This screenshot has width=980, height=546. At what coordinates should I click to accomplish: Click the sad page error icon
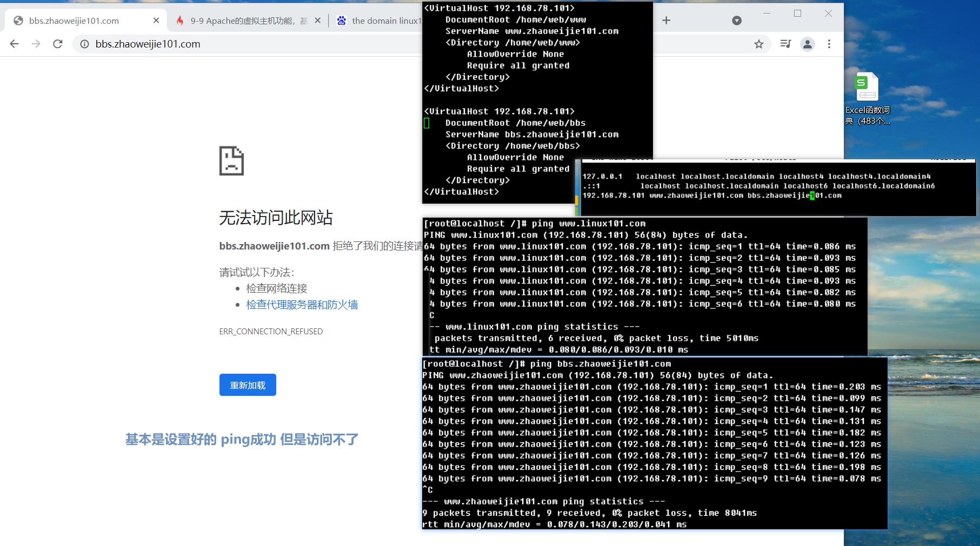(x=231, y=160)
